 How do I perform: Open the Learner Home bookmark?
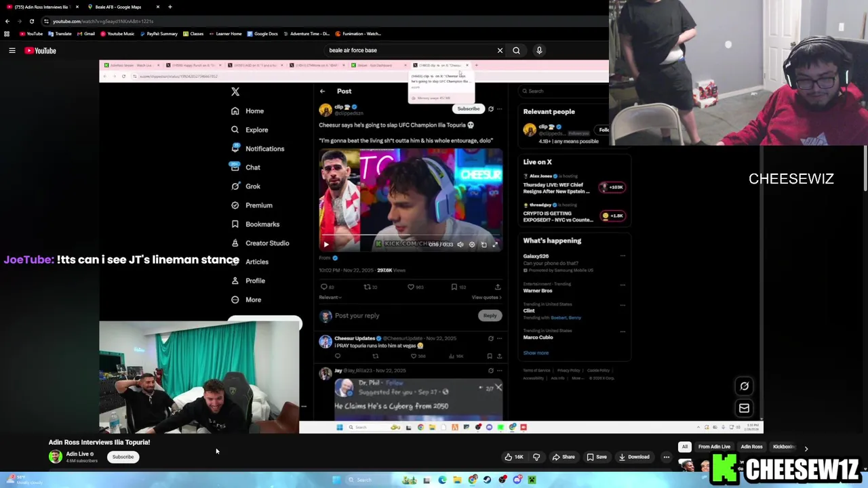point(225,34)
